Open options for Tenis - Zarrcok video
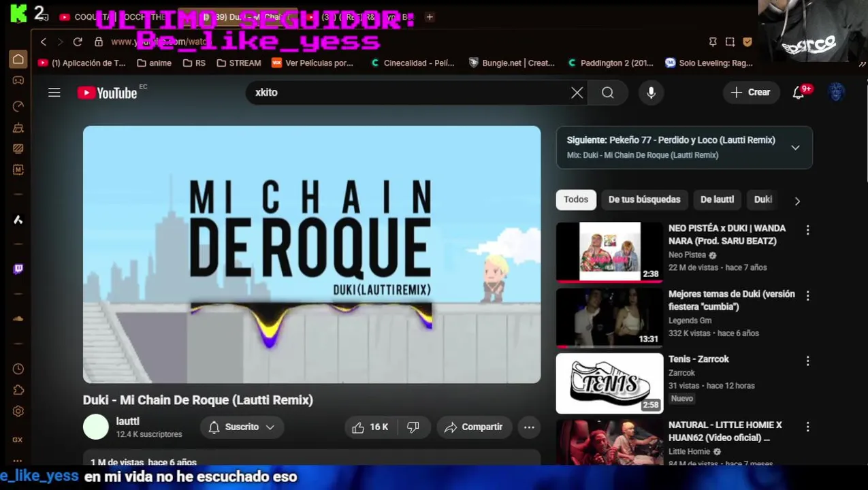 (808, 361)
